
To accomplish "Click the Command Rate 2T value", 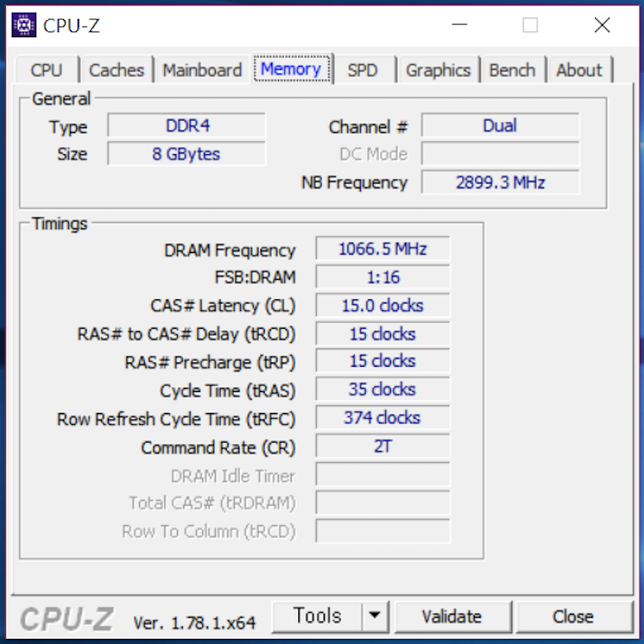I will (x=383, y=446).
